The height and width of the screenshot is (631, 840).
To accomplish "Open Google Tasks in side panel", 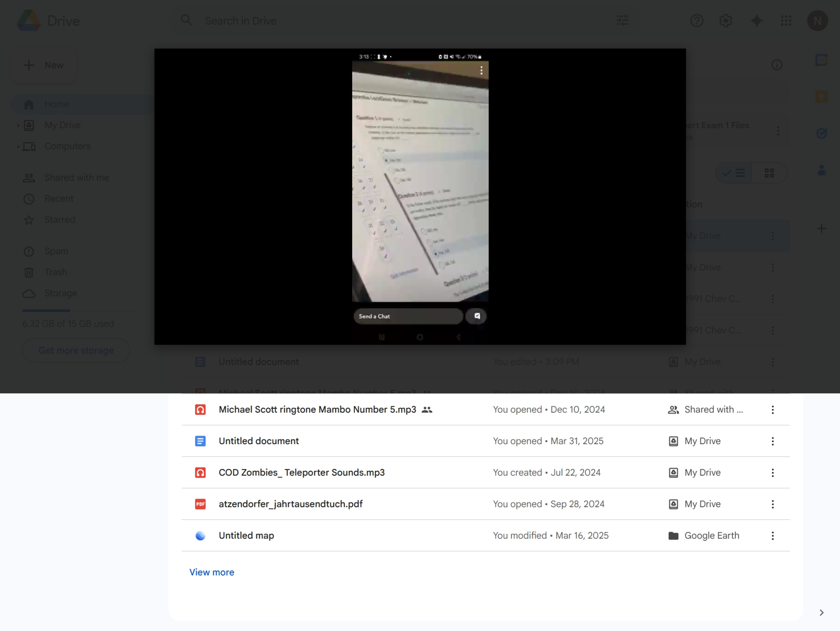I will (x=821, y=133).
